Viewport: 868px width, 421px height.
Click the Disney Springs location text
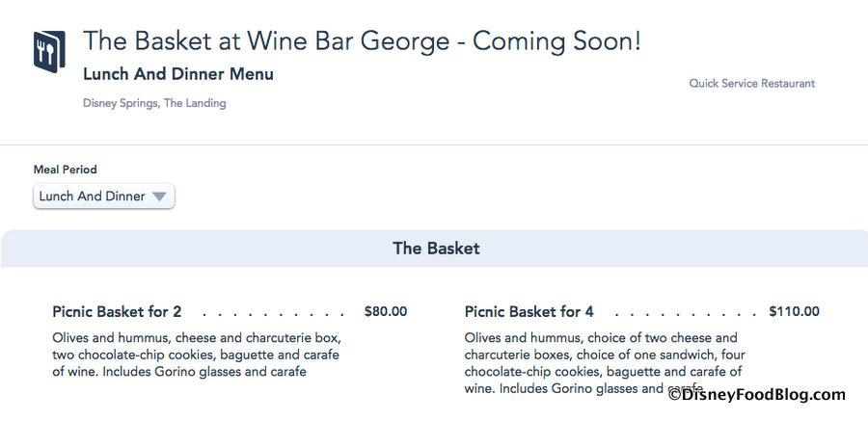click(121, 103)
